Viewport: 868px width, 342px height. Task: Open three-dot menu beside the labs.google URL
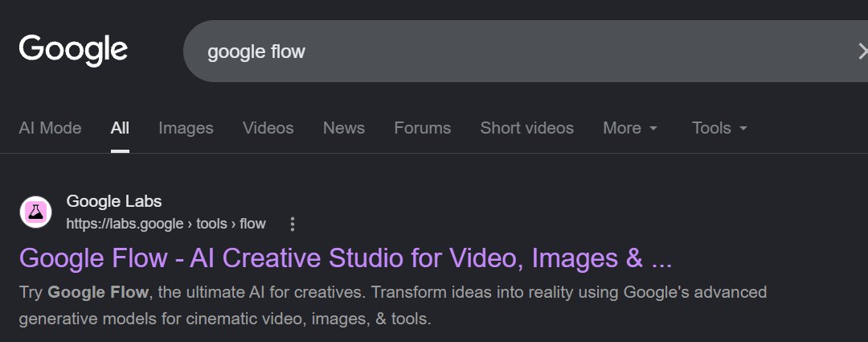(x=293, y=224)
